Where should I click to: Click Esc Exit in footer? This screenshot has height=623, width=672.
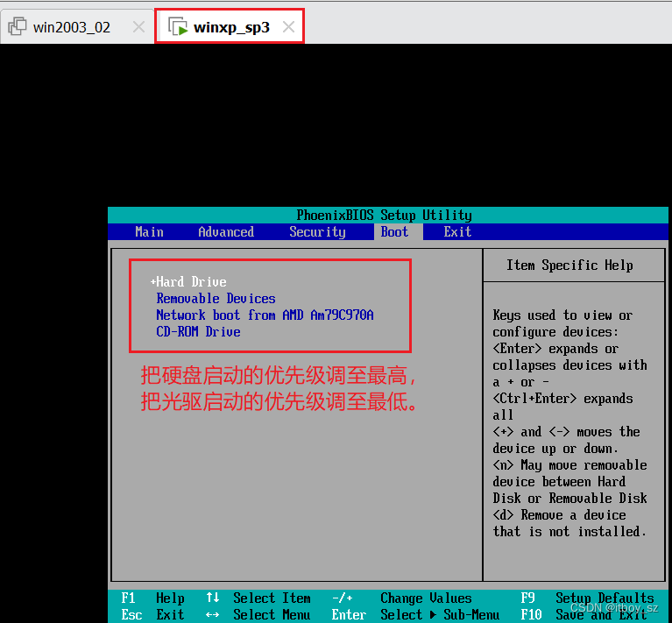pos(152,614)
